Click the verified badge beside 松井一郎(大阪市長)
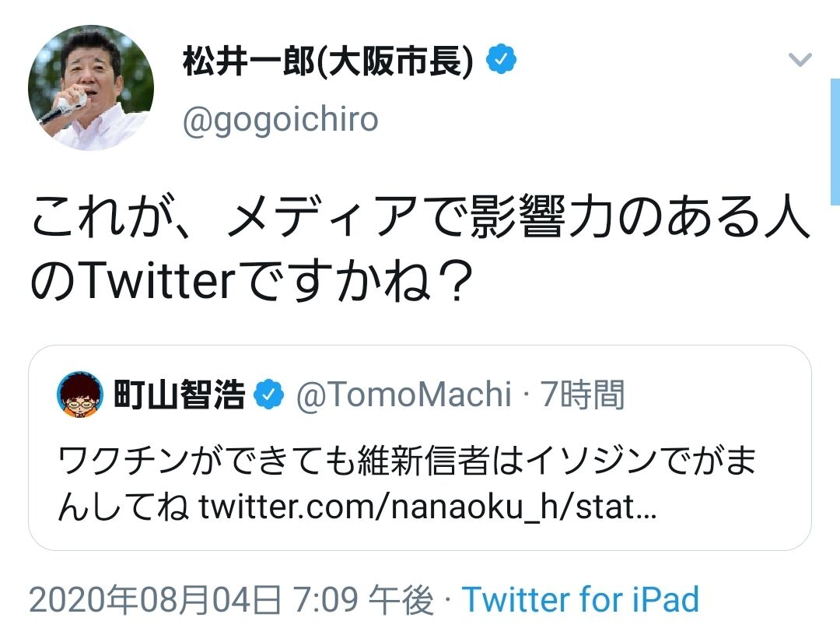This screenshot has height=642, width=840. (x=502, y=60)
